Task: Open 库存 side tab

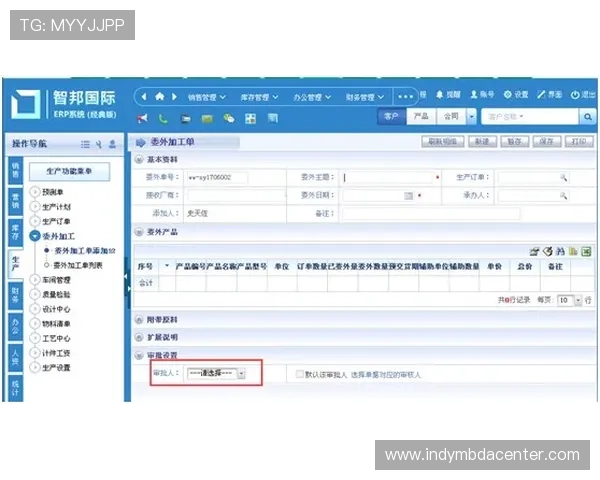Action: [x=15, y=232]
